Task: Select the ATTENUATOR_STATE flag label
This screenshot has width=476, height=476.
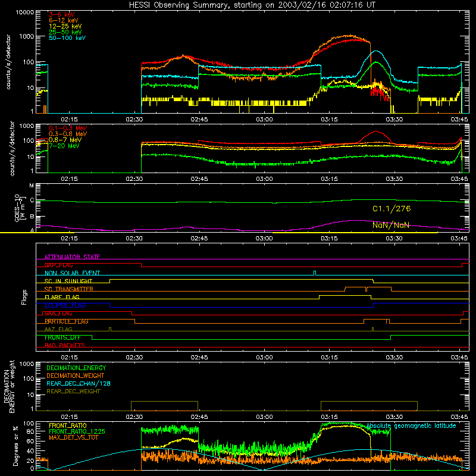Action: pyautogui.click(x=72, y=257)
